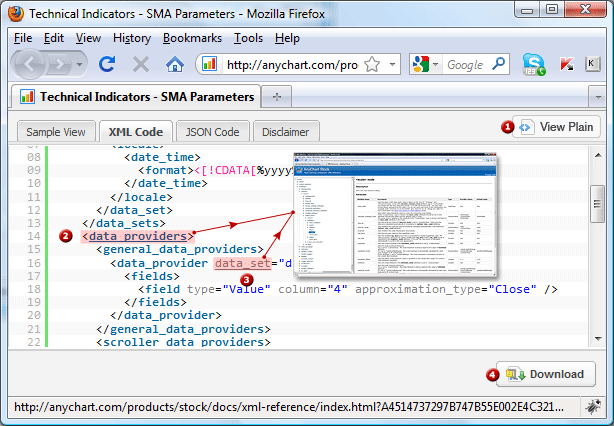Click the code scrollbar up arrow

point(598,155)
